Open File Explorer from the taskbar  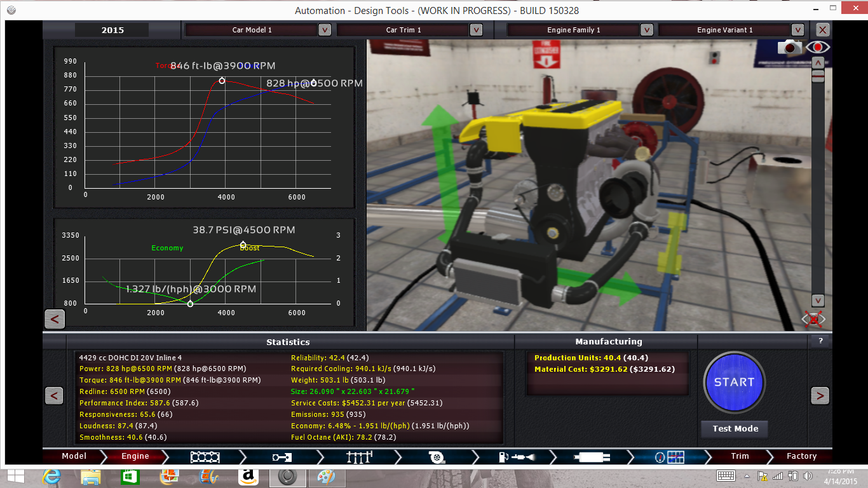click(91, 476)
